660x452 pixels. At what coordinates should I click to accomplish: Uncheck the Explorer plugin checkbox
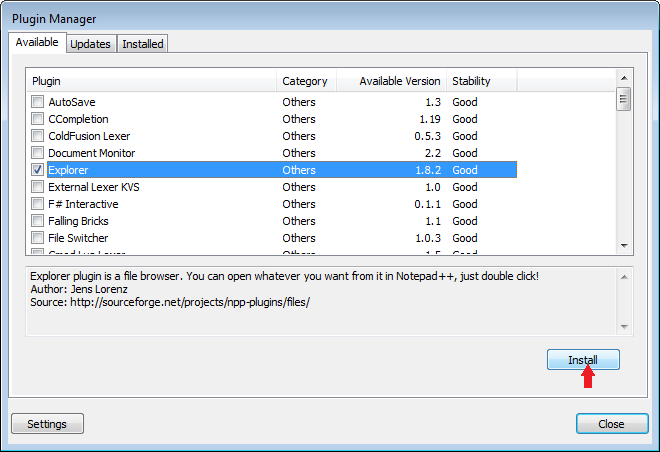pos(38,170)
